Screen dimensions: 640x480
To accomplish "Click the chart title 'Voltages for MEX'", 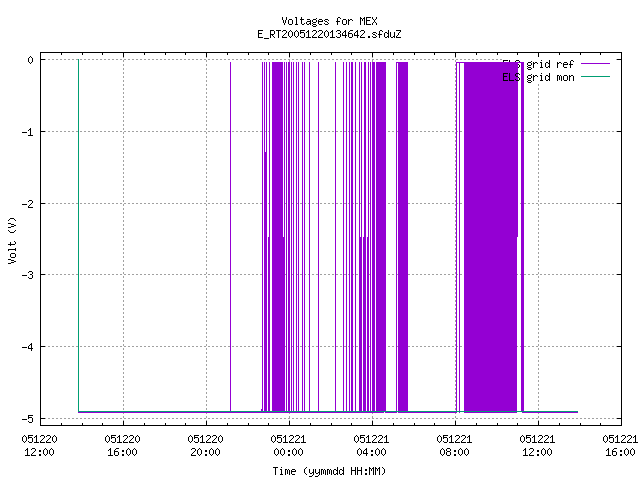I will tap(329, 21).
